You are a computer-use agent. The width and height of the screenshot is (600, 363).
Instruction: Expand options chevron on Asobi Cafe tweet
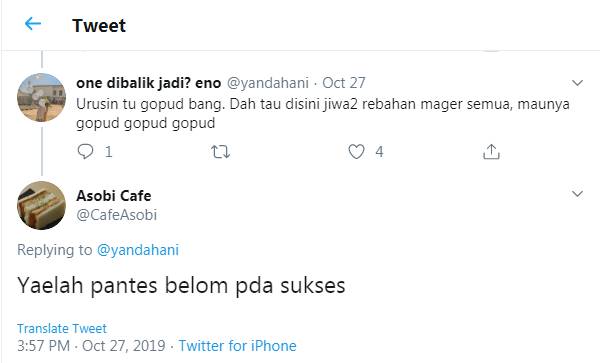pyautogui.click(x=577, y=194)
